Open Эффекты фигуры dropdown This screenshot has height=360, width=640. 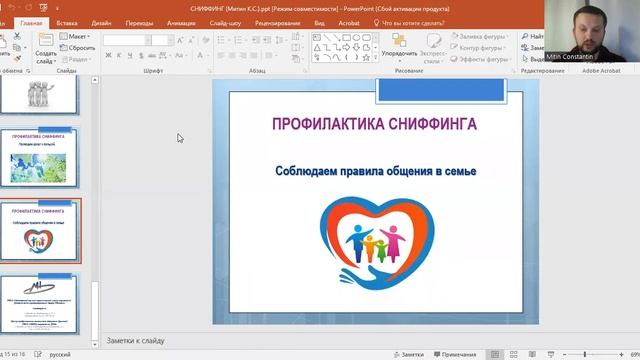point(480,59)
